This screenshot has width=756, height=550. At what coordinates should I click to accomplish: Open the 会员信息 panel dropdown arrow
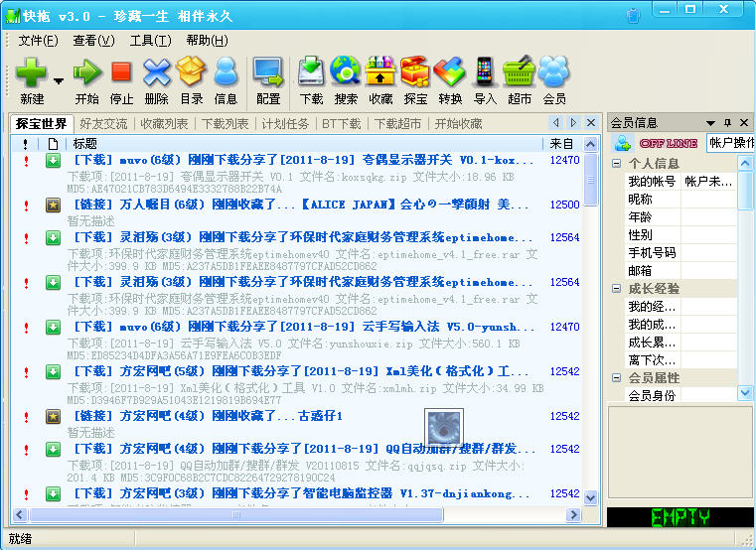tap(711, 123)
